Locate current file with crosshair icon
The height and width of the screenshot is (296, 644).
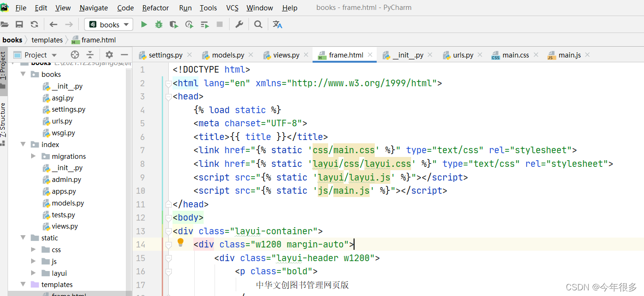point(74,55)
